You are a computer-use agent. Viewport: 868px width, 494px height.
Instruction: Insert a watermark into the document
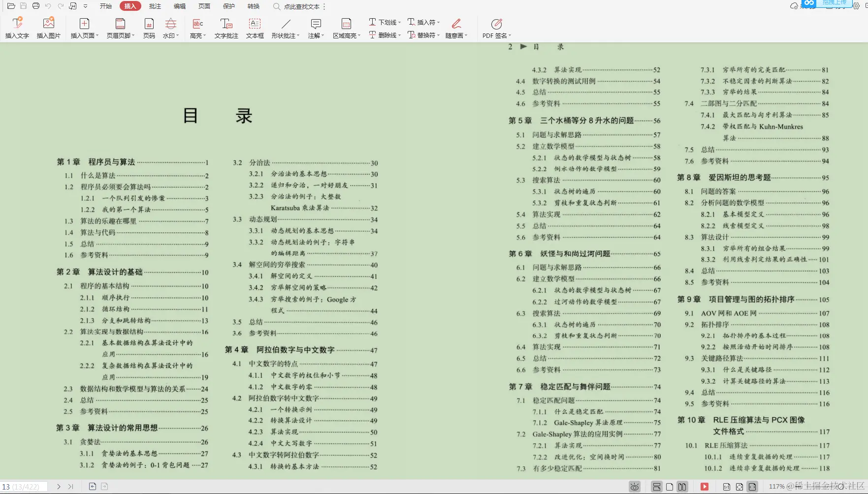pyautogui.click(x=170, y=28)
